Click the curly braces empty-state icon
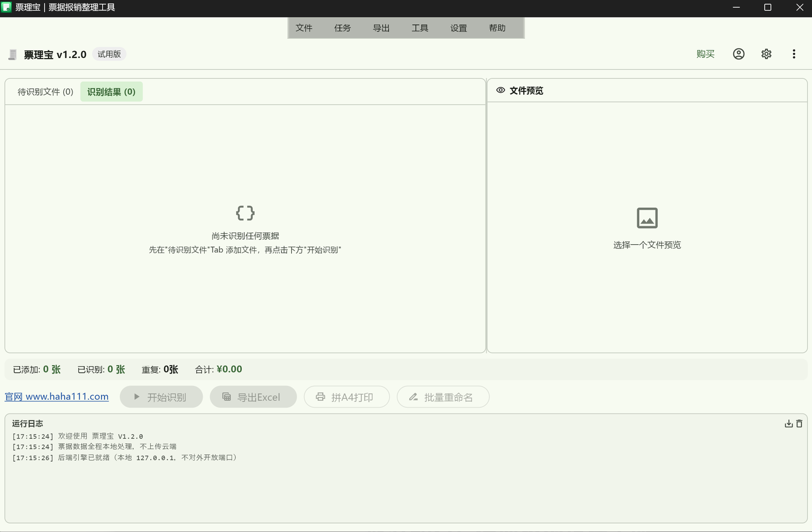The image size is (812, 532). point(245,213)
